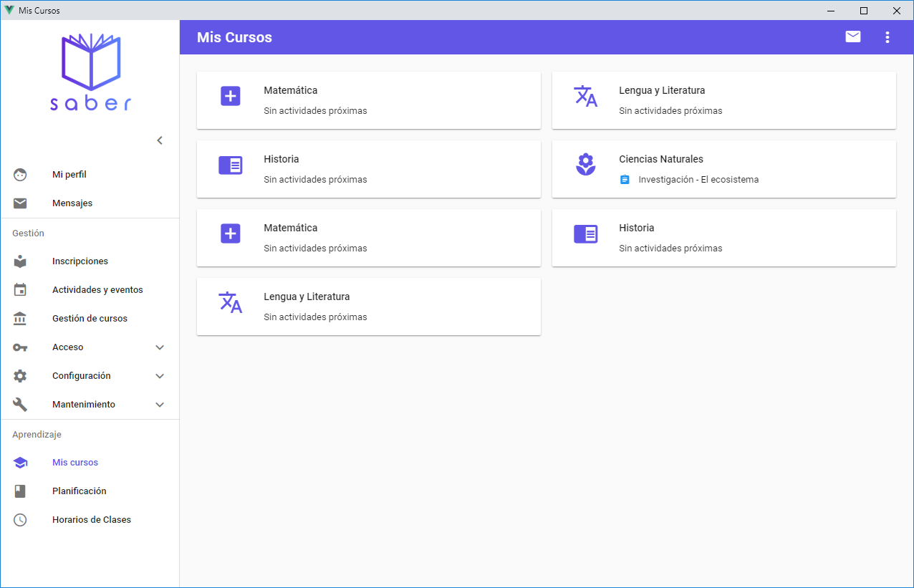
Task: Open the Inscripciones section
Action: coord(90,261)
